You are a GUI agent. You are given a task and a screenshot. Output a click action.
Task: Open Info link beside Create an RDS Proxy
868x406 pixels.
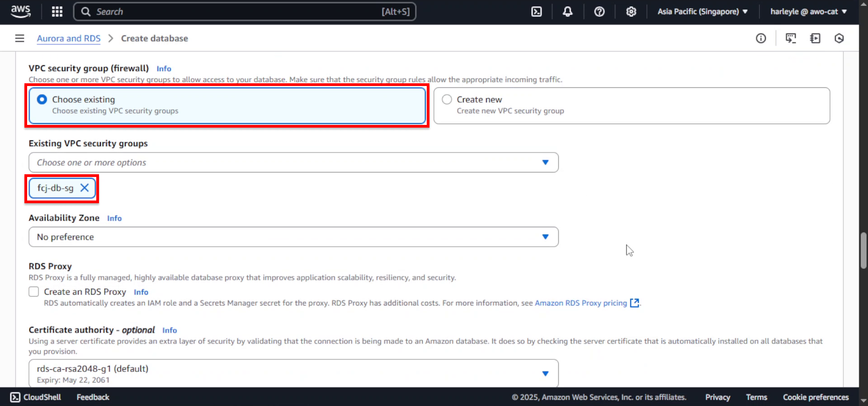point(141,292)
